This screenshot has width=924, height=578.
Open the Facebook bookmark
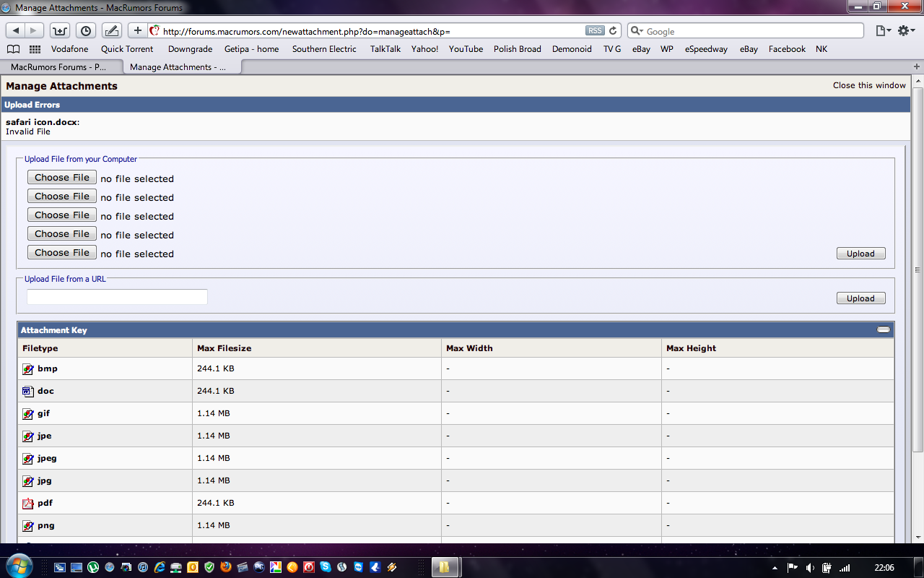(x=787, y=49)
